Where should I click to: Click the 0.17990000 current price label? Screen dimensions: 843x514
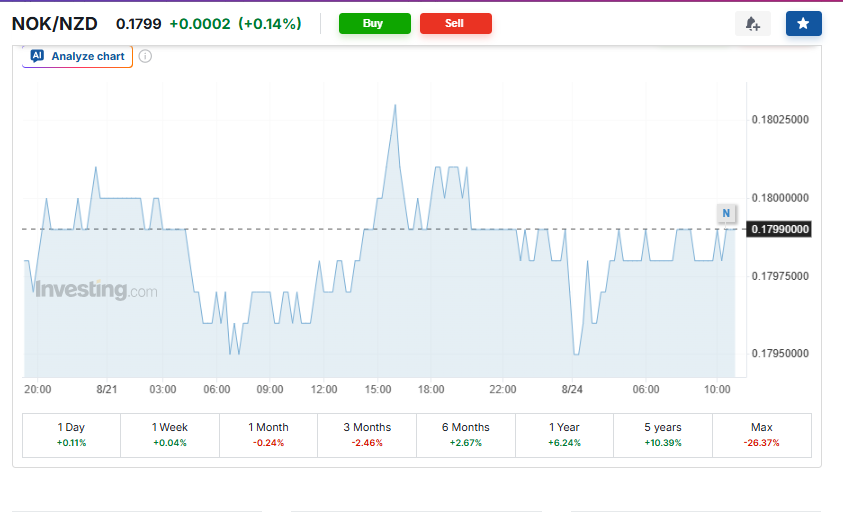point(779,230)
